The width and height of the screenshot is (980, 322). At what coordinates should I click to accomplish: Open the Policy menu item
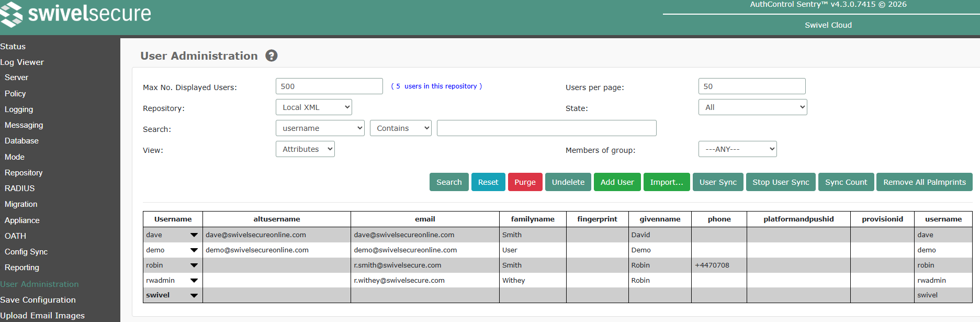point(15,94)
